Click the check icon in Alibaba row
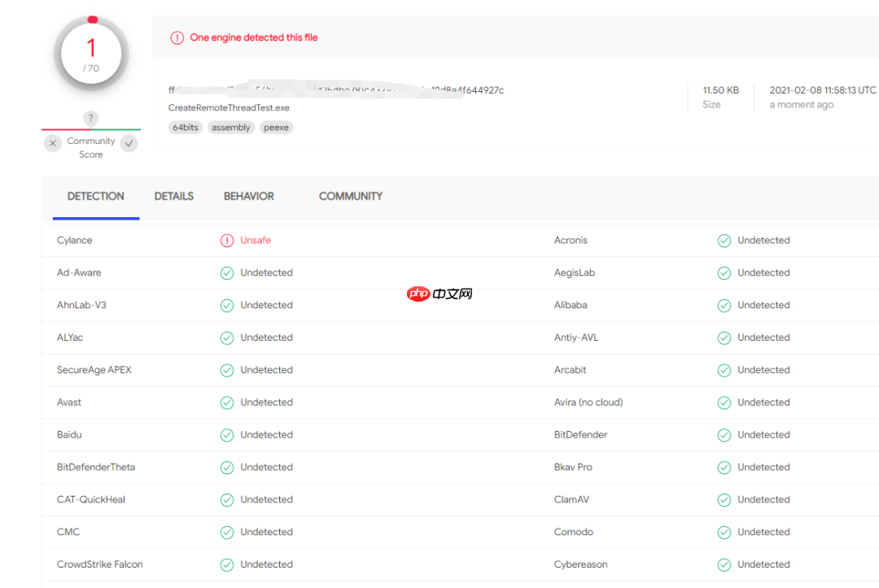Screen dimensions: 879x588 pos(724,306)
